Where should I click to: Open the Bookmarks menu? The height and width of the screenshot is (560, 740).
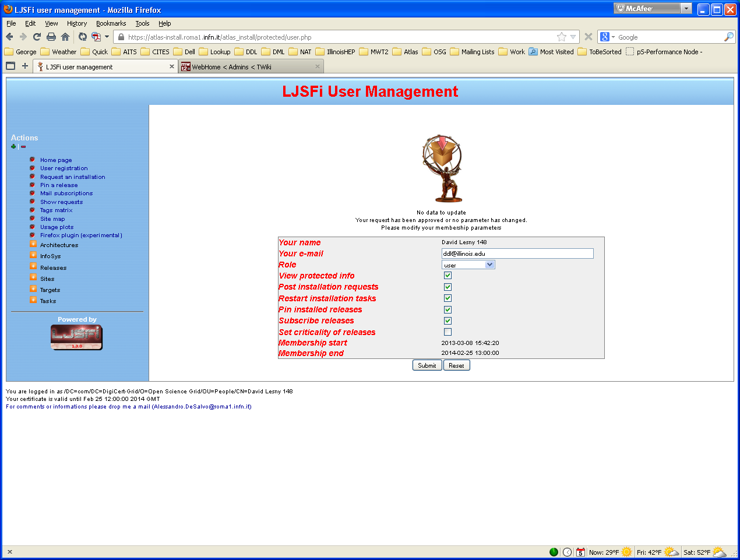pyautogui.click(x=110, y=23)
